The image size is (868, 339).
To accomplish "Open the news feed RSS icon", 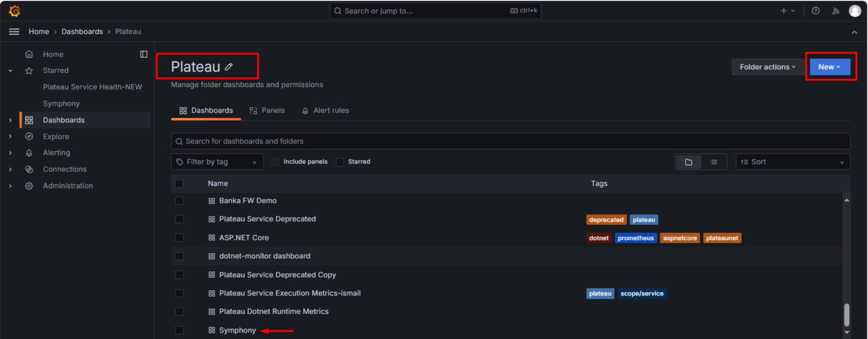I will [836, 11].
